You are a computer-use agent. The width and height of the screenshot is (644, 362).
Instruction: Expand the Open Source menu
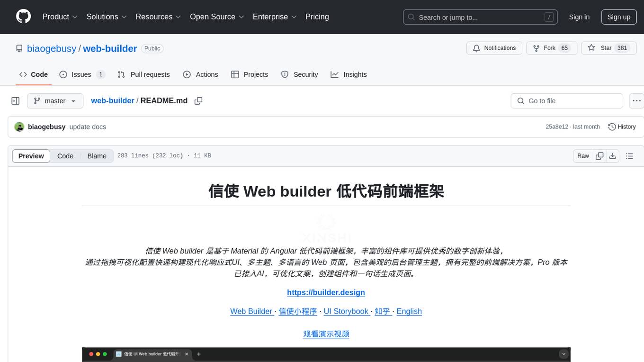pos(217,17)
